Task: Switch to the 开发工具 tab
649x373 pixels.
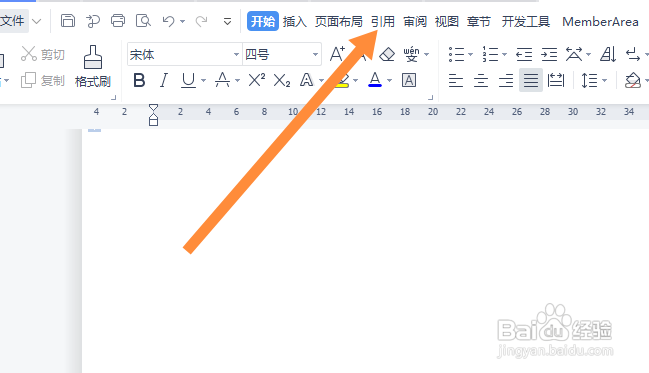Action: coord(526,22)
